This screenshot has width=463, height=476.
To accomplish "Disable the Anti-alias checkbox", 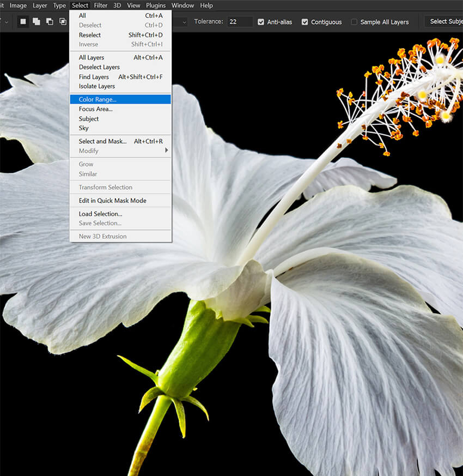I will (261, 22).
